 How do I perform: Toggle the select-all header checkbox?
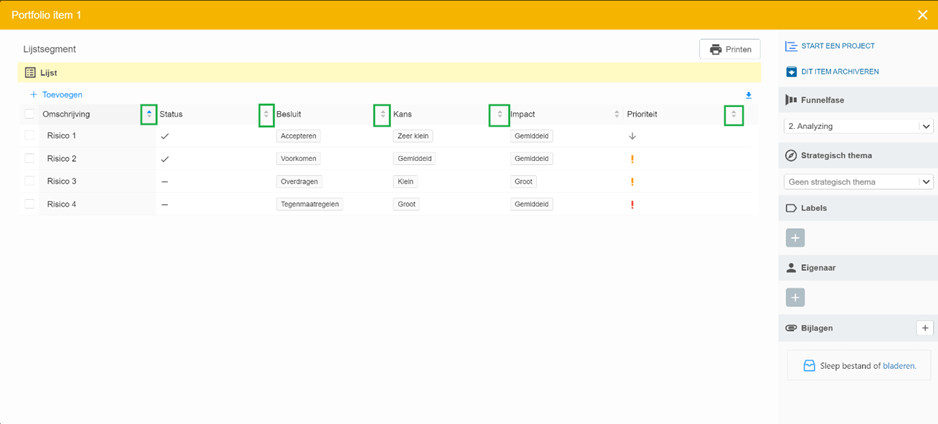point(29,114)
